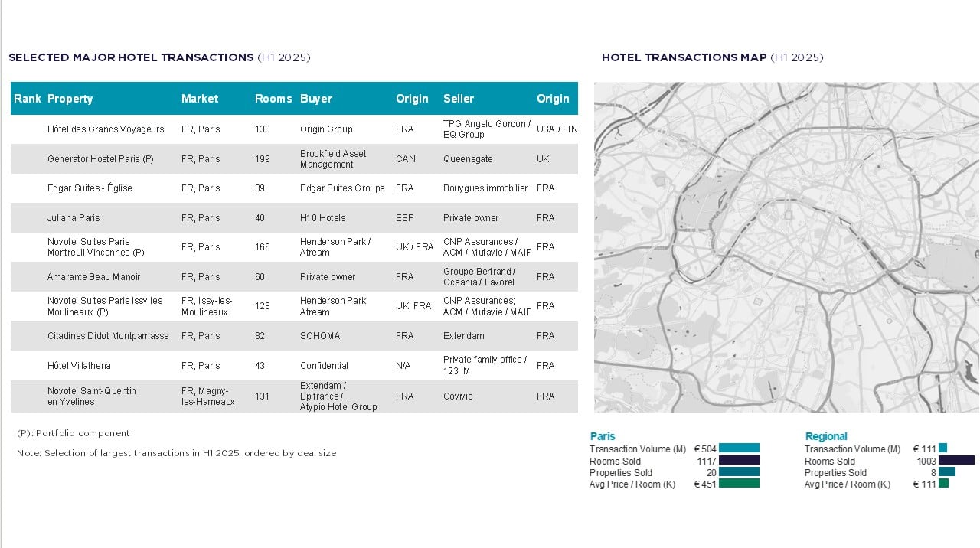
Task: Click the Regional statistics heading
Action: click(x=826, y=436)
